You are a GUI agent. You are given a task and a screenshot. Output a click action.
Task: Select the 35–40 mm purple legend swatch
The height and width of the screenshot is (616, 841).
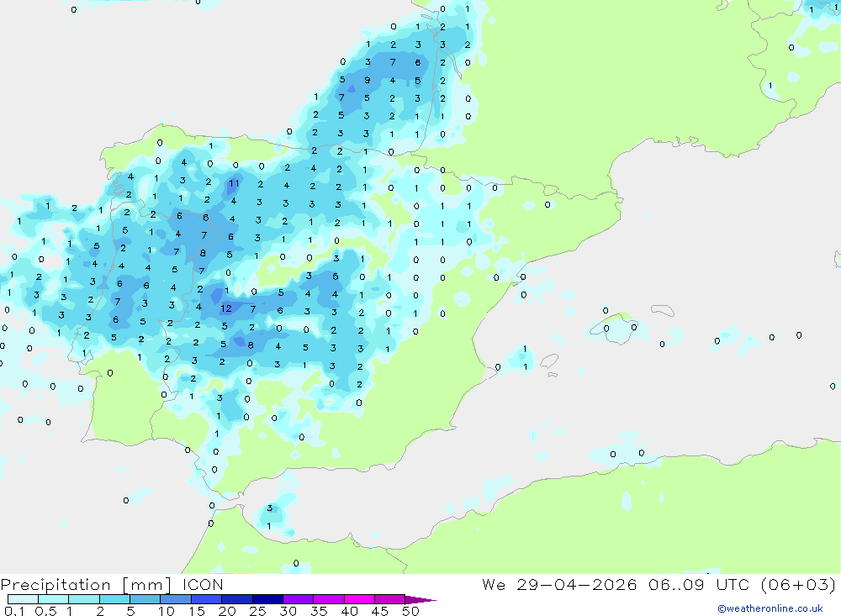tap(329, 599)
